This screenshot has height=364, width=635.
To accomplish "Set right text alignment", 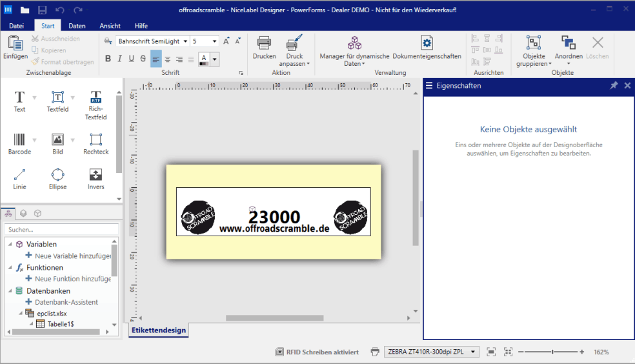I will coord(179,59).
